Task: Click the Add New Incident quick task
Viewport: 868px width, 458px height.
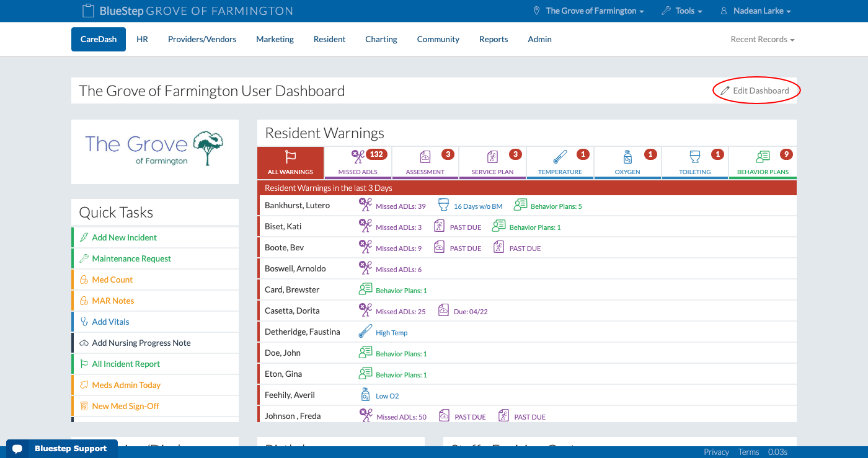Action: [155, 237]
